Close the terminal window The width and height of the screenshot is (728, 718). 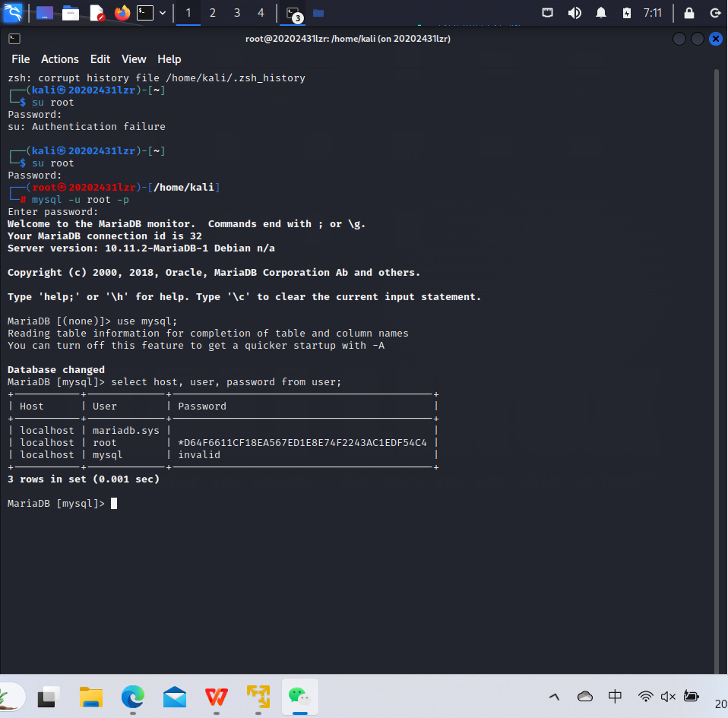pos(716,39)
